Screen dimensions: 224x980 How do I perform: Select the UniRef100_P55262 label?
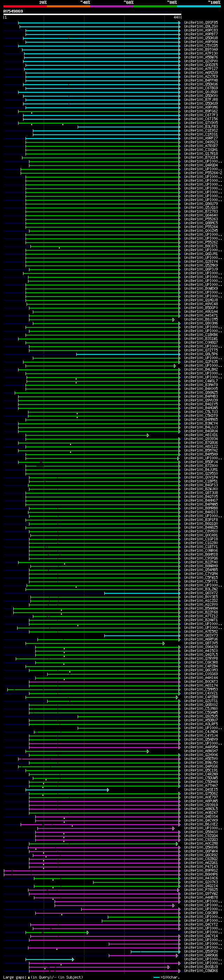coord(201,242)
